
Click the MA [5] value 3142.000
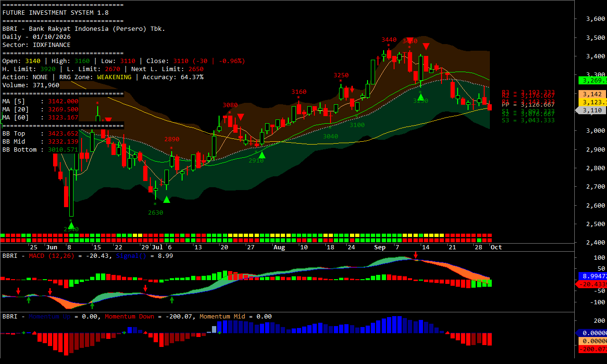click(x=63, y=101)
